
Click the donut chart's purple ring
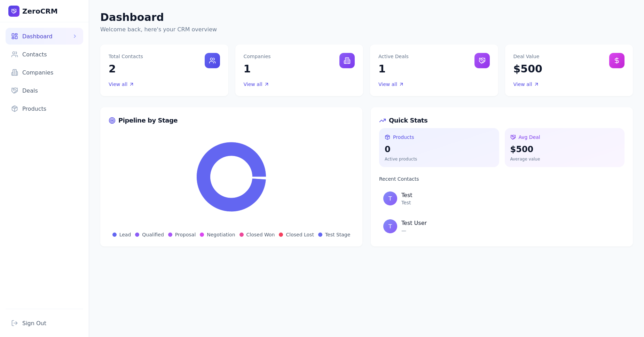point(204,177)
